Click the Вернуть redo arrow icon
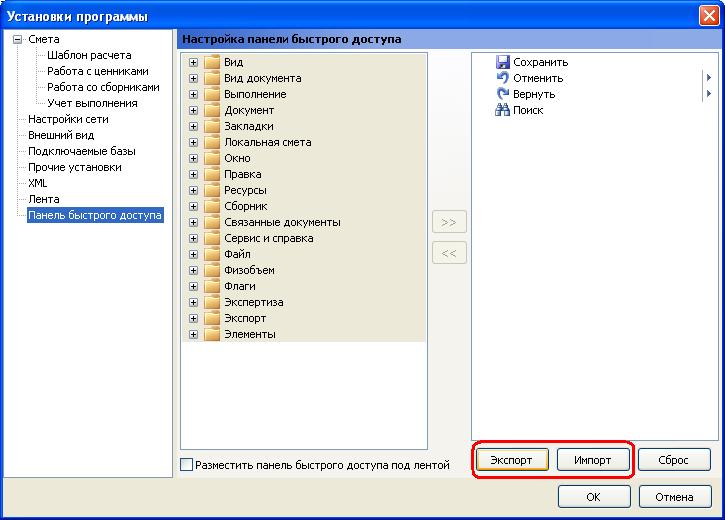The width and height of the screenshot is (725, 520). [503, 94]
